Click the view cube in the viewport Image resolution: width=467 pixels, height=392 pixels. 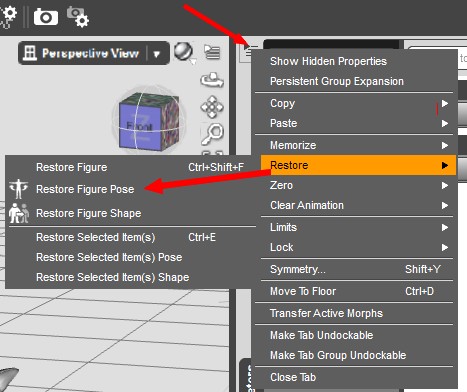148,122
